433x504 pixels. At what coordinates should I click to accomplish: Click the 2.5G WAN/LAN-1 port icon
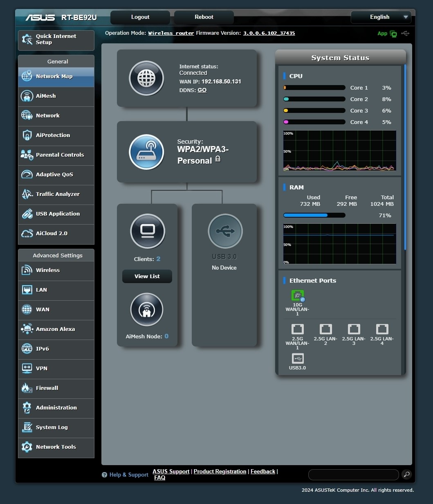[x=298, y=329]
